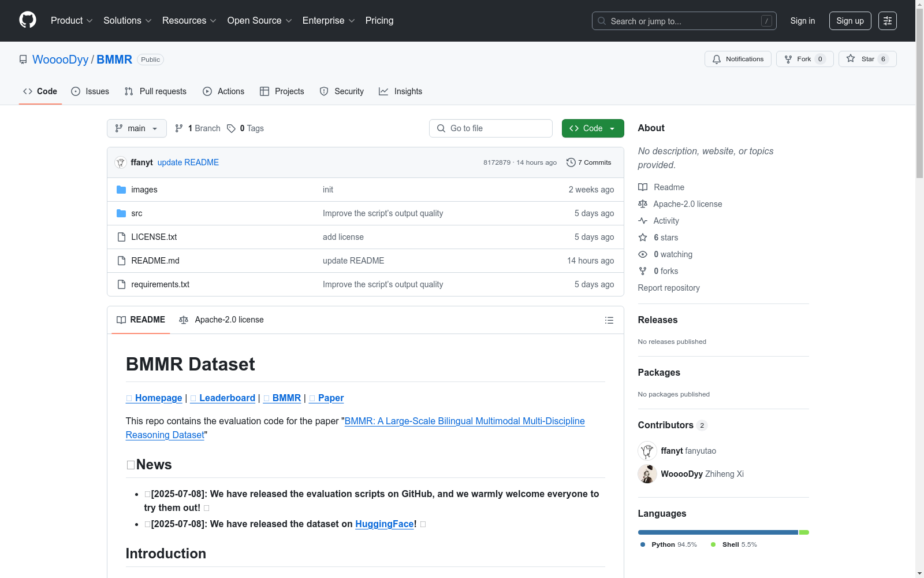Open the Projects tab
Image resolution: width=924 pixels, height=578 pixels.
tap(282, 91)
